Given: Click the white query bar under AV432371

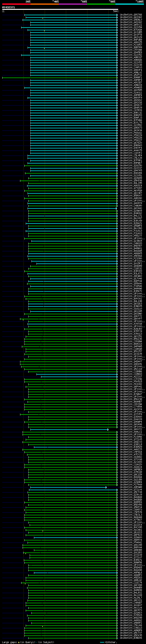Looking at the screenshot, I should coord(60,9).
